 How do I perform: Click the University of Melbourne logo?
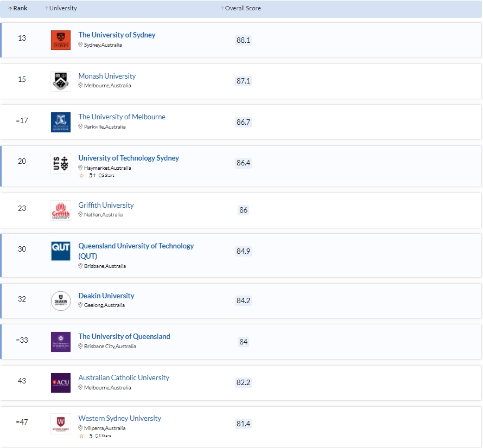tap(60, 122)
